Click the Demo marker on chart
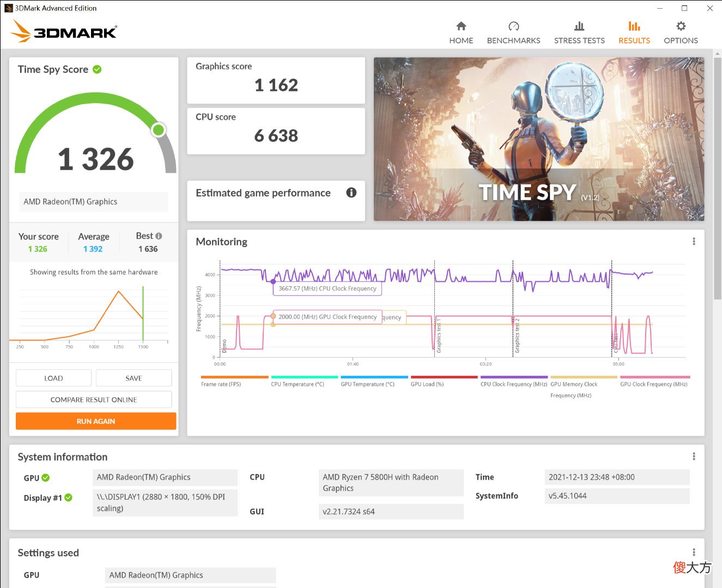Image resolution: width=722 pixels, height=588 pixels. (x=224, y=345)
